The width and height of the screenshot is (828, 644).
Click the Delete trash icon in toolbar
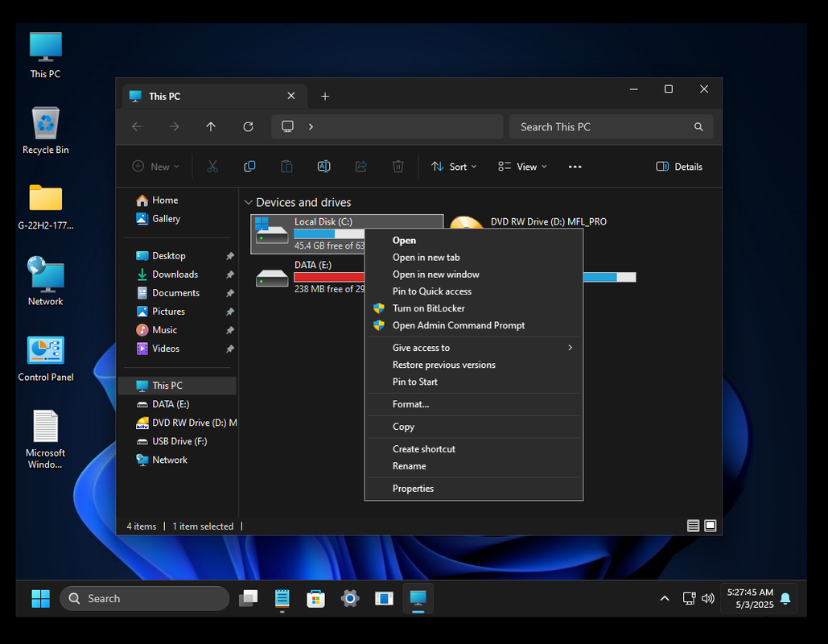pos(398,167)
